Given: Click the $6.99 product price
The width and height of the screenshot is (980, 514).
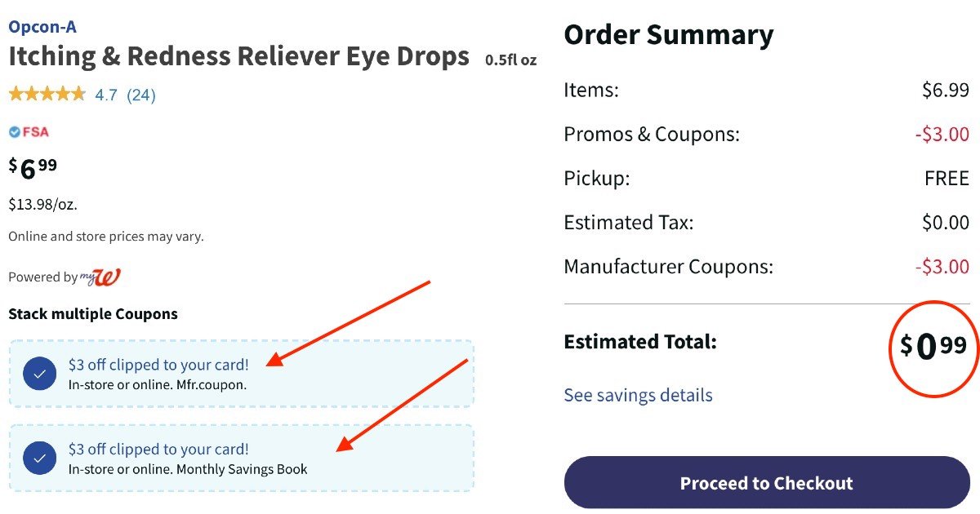Looking at the screenshot, I should pos(33,168).
